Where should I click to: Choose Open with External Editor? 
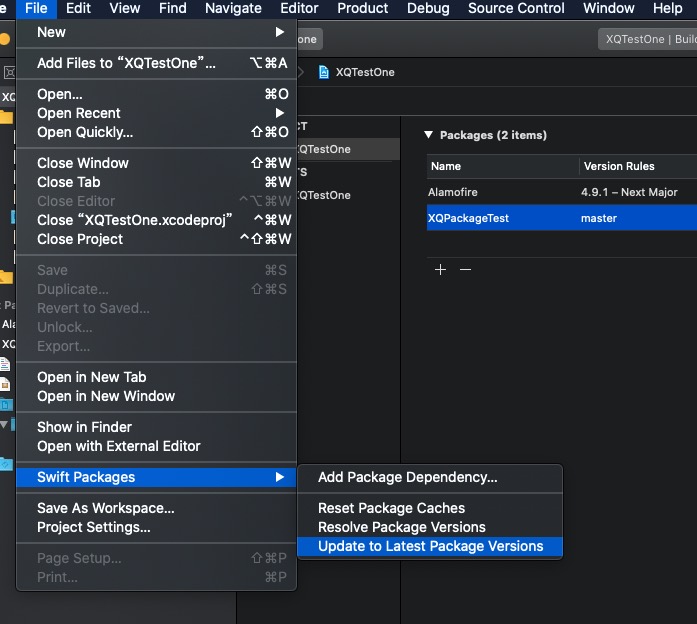[156, 446]
